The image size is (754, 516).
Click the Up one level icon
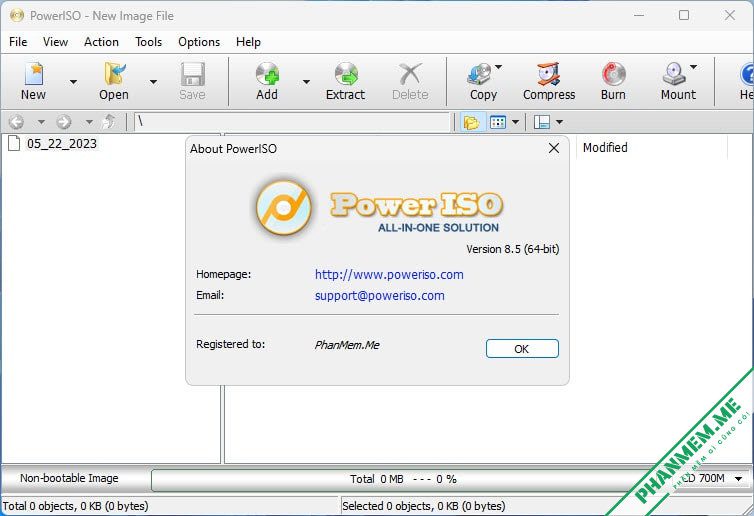coord(109,122)
